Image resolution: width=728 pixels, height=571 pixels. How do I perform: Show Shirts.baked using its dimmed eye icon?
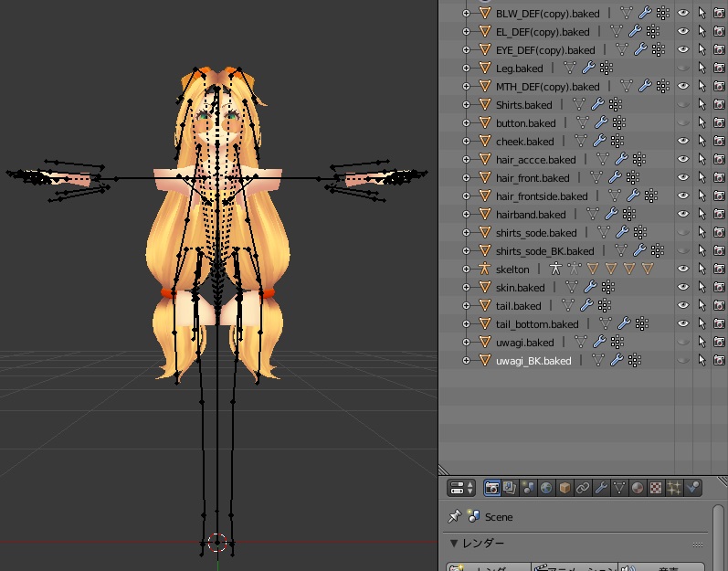[683, 104]
